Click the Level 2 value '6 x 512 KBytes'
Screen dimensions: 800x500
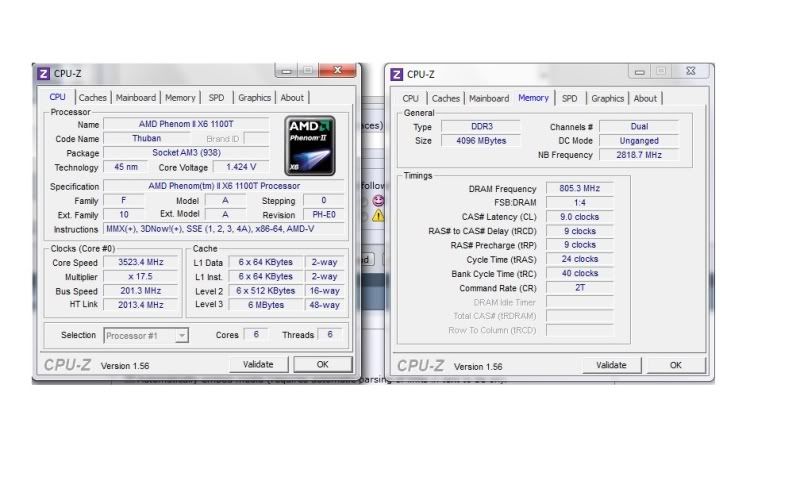tap(265, 291)
